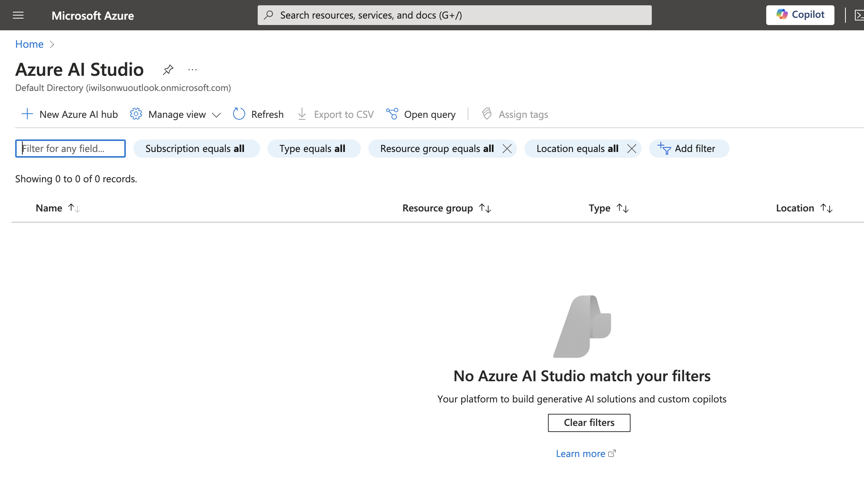Create a New Azure AI hub
Screen dimensions: 864x504
(70, 114)
